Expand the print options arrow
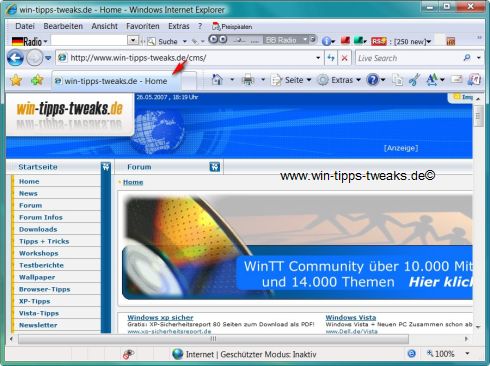The width and height of the screenshot is (490, 366). (x=263, y=80)
